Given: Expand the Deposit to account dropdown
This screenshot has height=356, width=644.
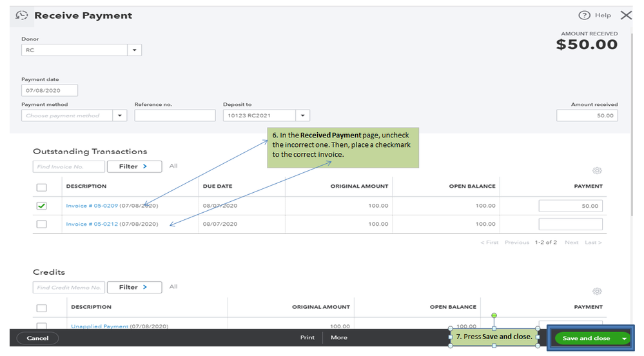Looking at the screenshot, I should coord(303,115).
